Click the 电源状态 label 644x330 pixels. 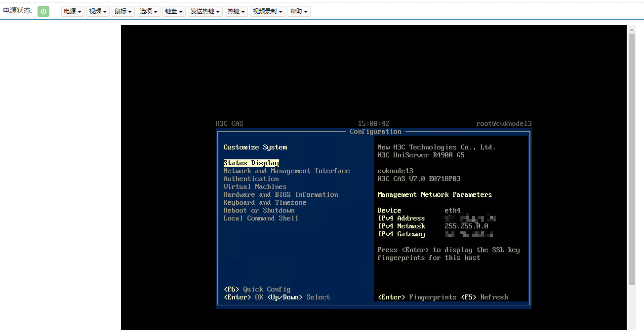(18, 10)
